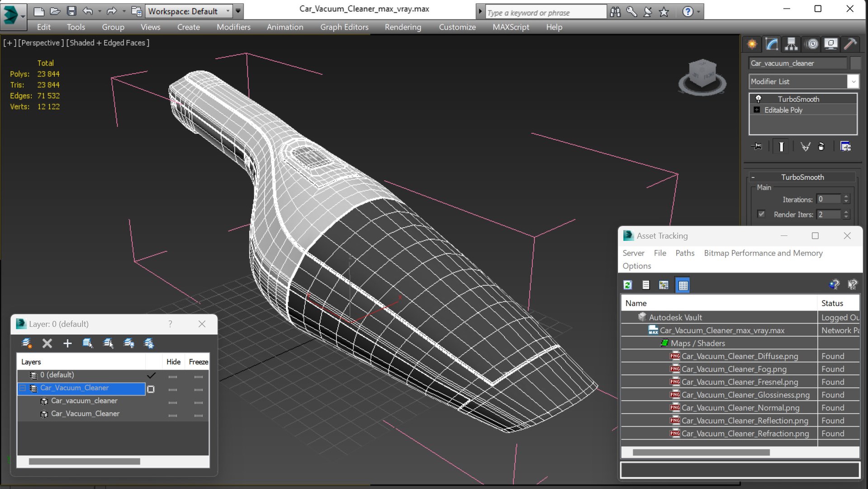Set 0 (default) as current layer checkmark
Screen dimensions: 868x489
[151, 375]
